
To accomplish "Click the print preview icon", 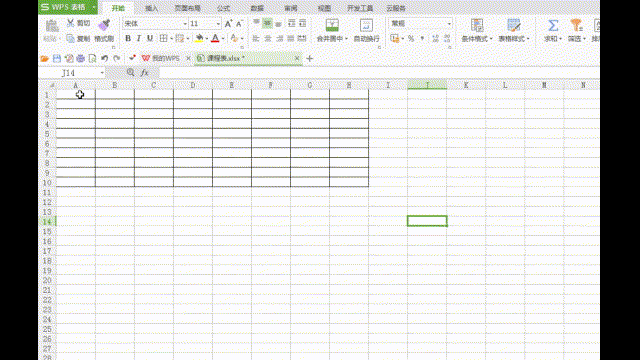I will 92,59.
